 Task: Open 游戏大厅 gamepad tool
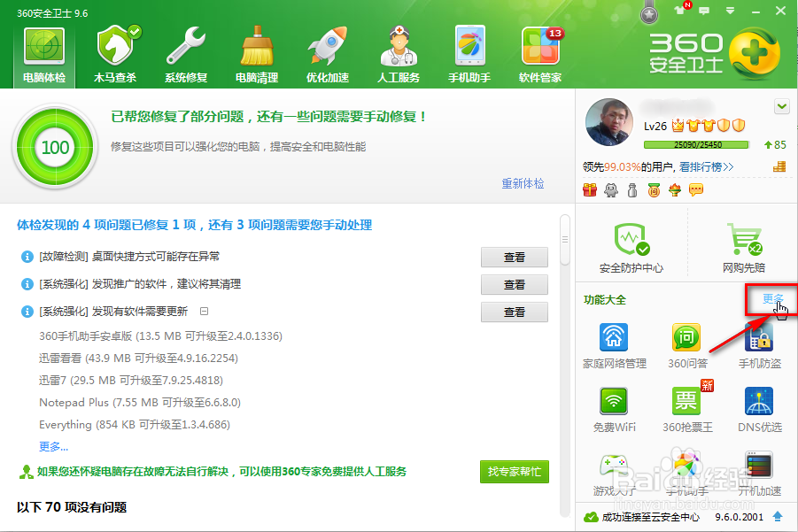(x=615, y=474)
